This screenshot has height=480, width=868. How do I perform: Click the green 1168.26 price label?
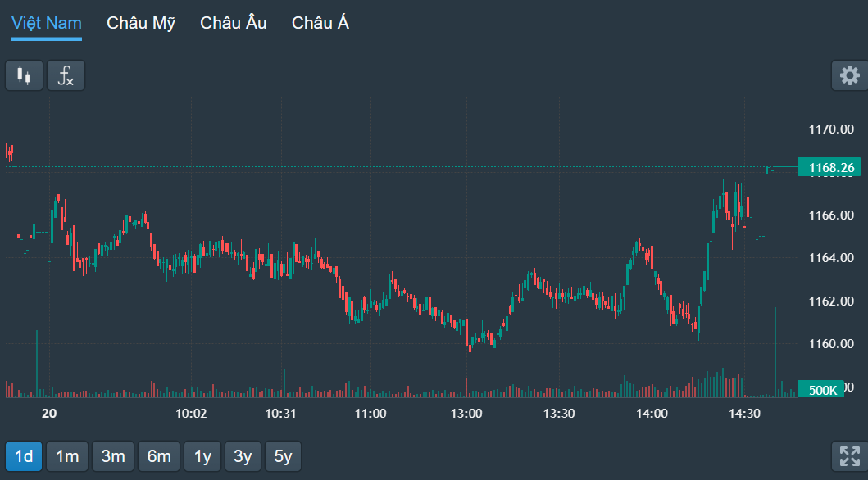[x=829, y=167]
